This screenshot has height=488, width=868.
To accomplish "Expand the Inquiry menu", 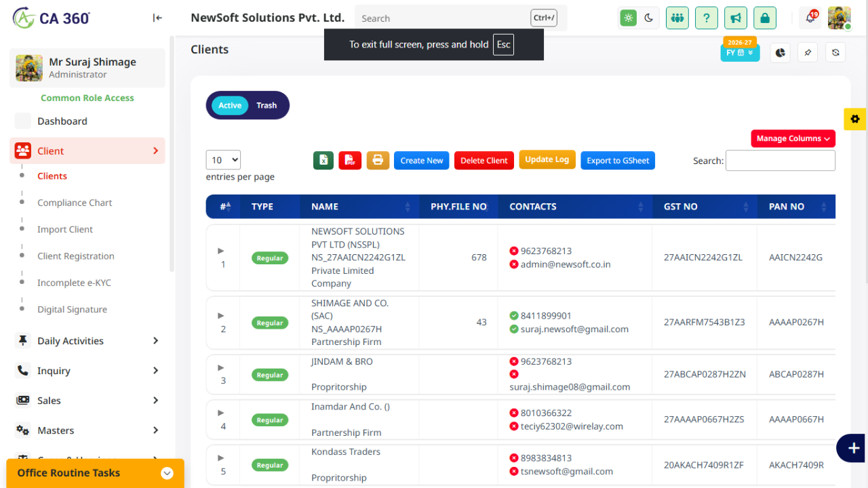I will coord(87,371).
